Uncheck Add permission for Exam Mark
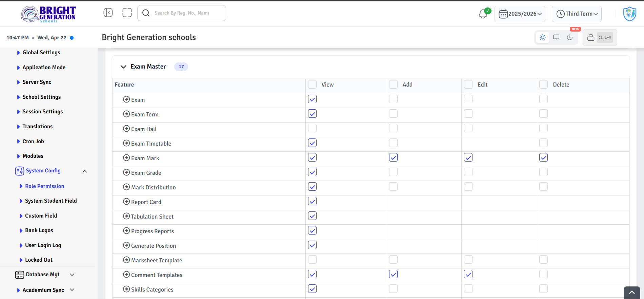The width and height of the screenshot is (644, 299). (x=393, y=157)
